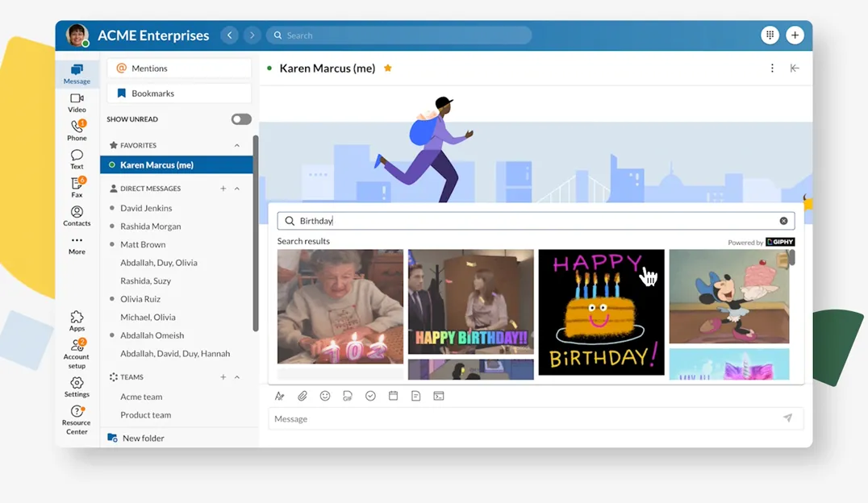Toggle the Show Unread switch
The width and height of the screenshot is (868, 503).
point(241,119)
